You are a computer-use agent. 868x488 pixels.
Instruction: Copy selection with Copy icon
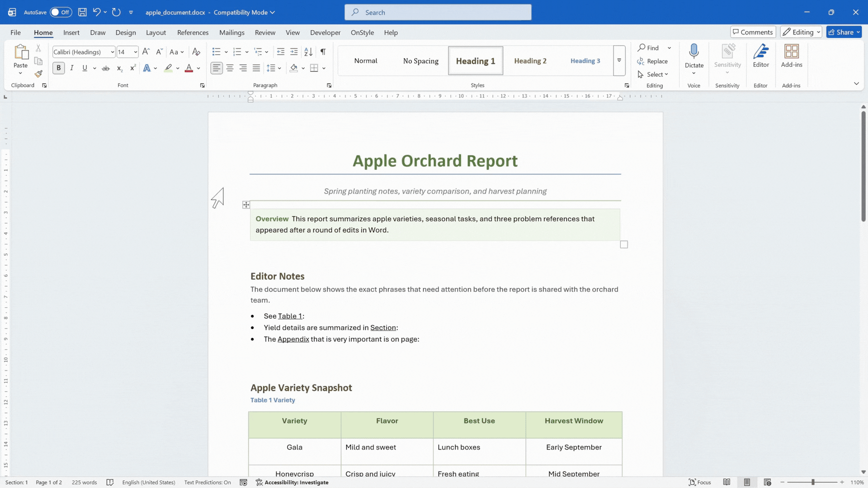pyautogui.click(x=38, y=61)
